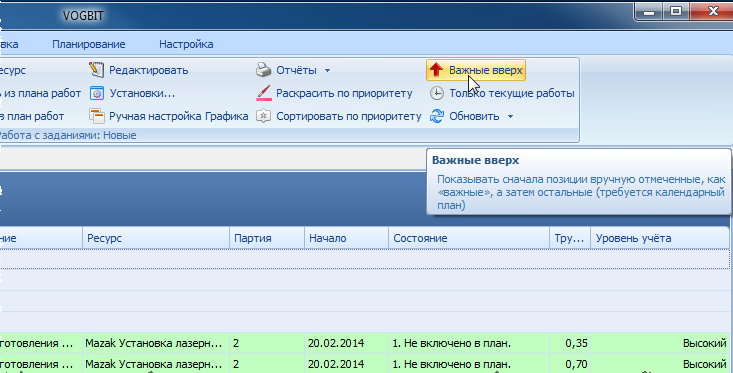
Task: Expand the Отчёты dropdown arrow
Action: click(327, 71)
